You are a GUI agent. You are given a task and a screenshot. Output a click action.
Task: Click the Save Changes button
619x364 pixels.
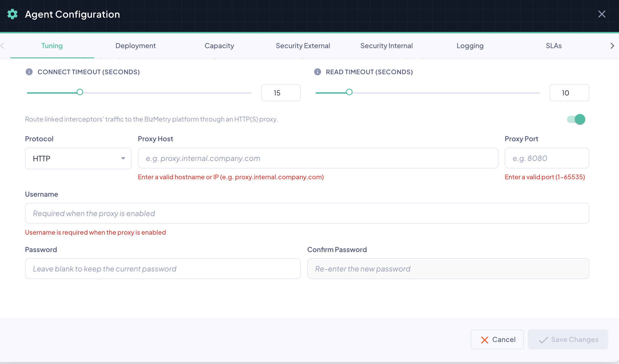(568, 339)
